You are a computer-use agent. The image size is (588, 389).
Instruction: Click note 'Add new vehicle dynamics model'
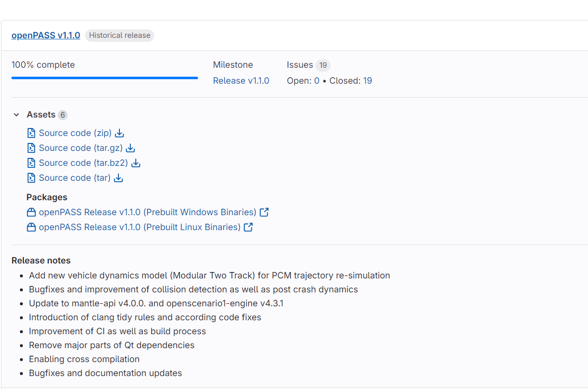(x=209, y=275)
